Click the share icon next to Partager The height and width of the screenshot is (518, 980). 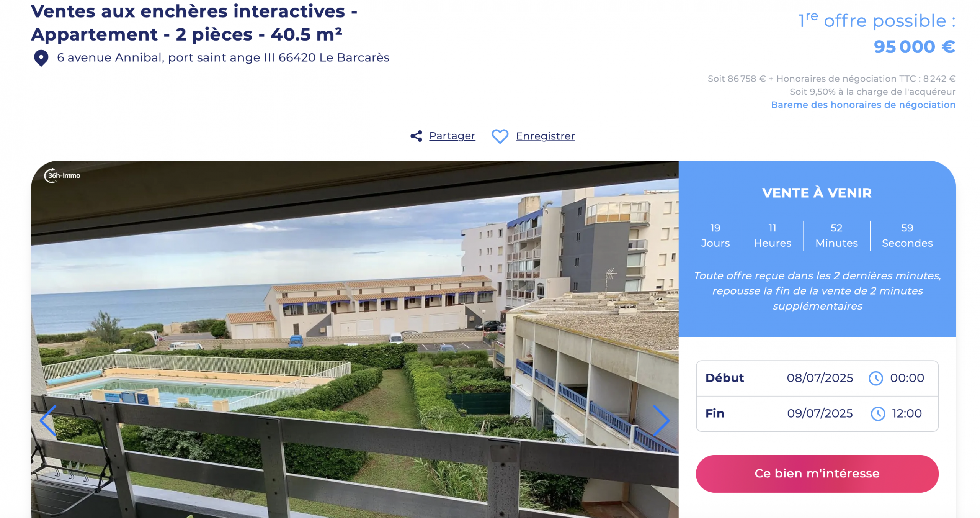point(416,136)
